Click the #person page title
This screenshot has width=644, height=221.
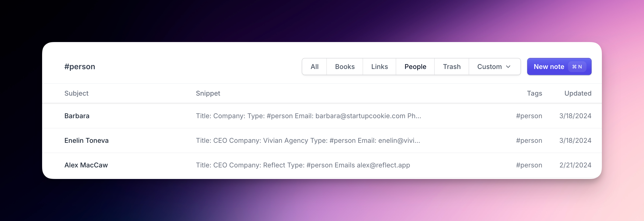[x=80, y=66]
